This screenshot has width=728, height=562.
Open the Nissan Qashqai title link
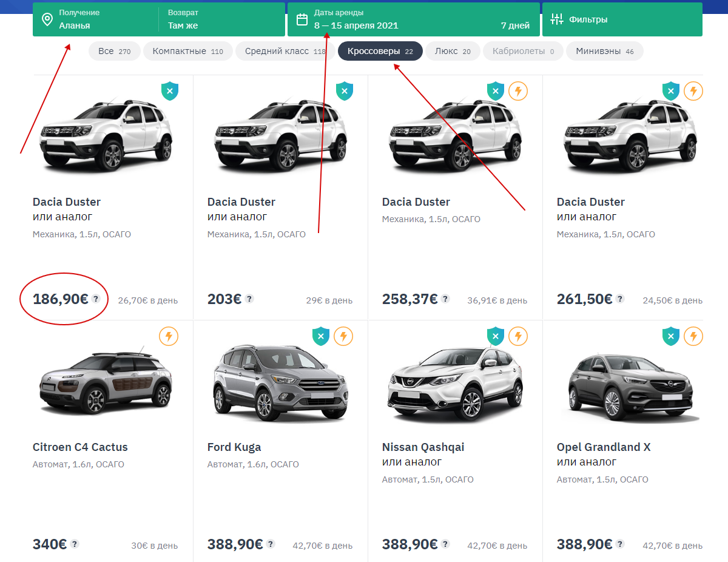(x=423, y=447)
